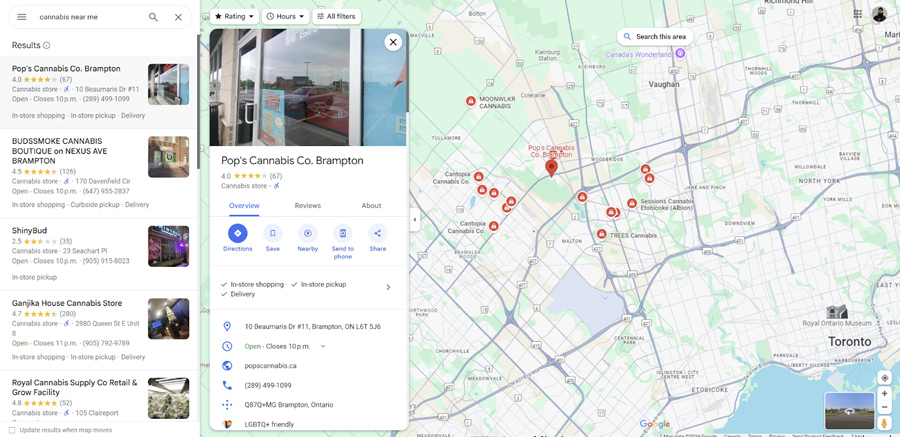900x437 pixels.
Task: Switch to the About tab
Action: point(371,206)
